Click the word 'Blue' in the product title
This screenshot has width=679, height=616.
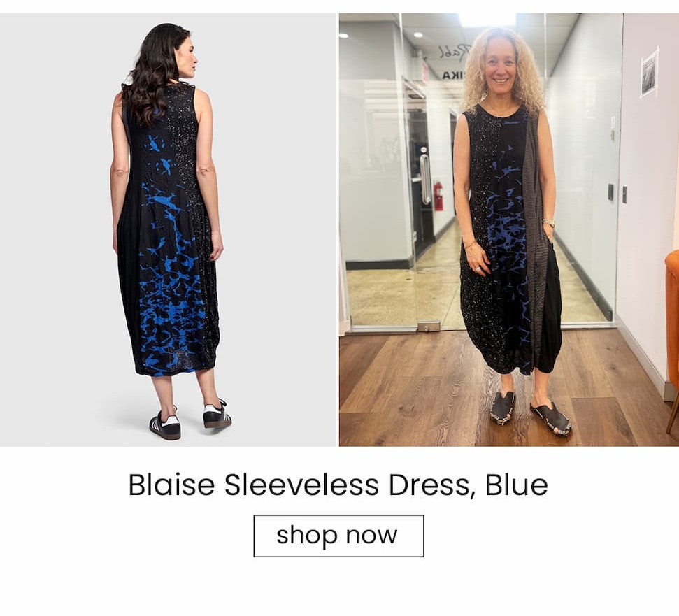pyautogui.click(x=517, y=485)
